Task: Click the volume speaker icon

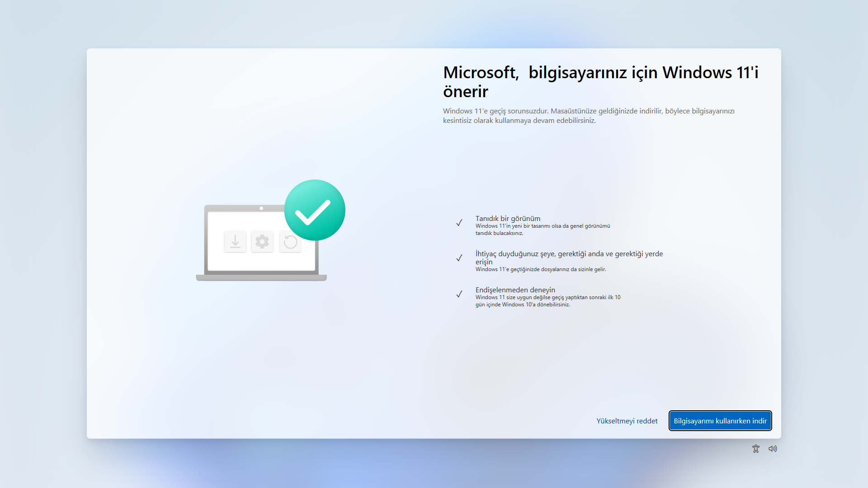Action: tap(773, 449)
